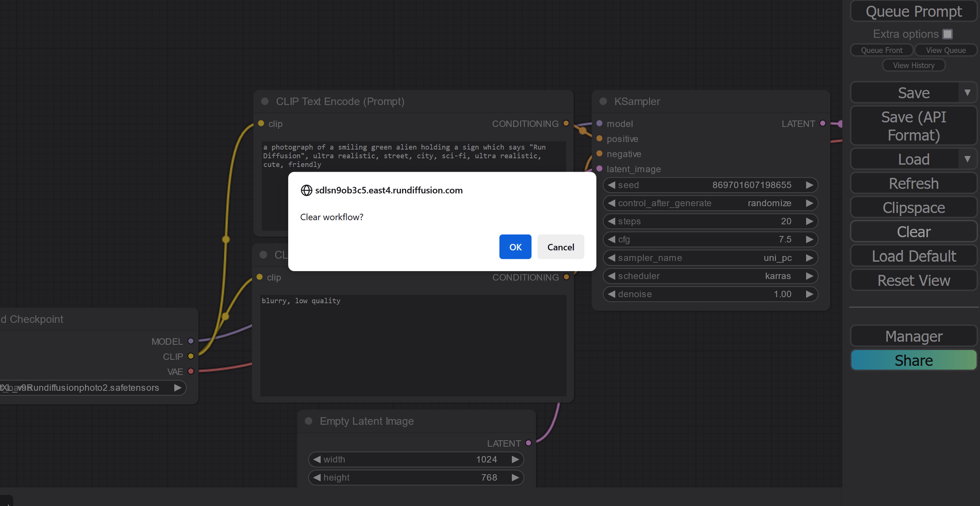This screenshot has width=980, height=506.
Task: Collapse the CLIP Text Encode node via its dot
Action: coord(265,101)
